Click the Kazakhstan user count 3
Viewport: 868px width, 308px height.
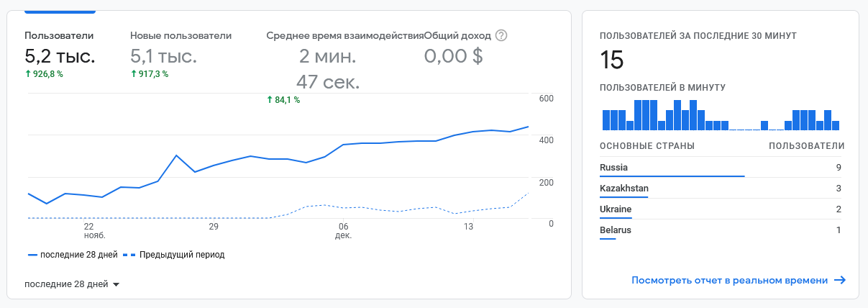tap(839, 189)
